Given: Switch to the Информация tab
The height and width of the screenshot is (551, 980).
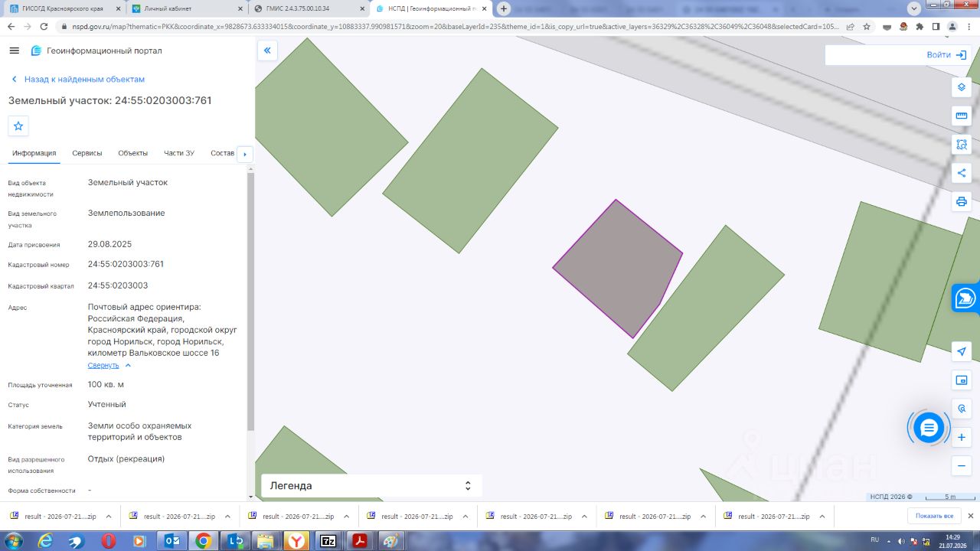Looking at the screenshot, I should (34, 153).
